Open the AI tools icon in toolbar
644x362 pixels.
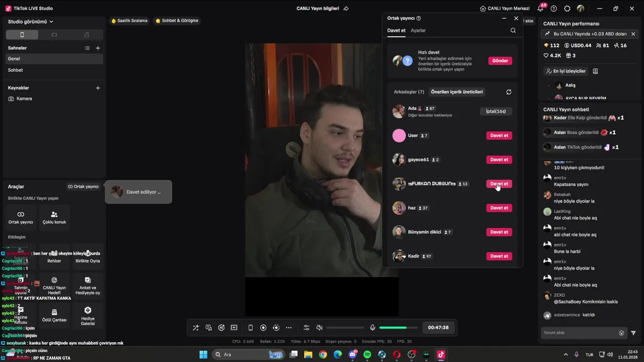click(x=221, y=328)
